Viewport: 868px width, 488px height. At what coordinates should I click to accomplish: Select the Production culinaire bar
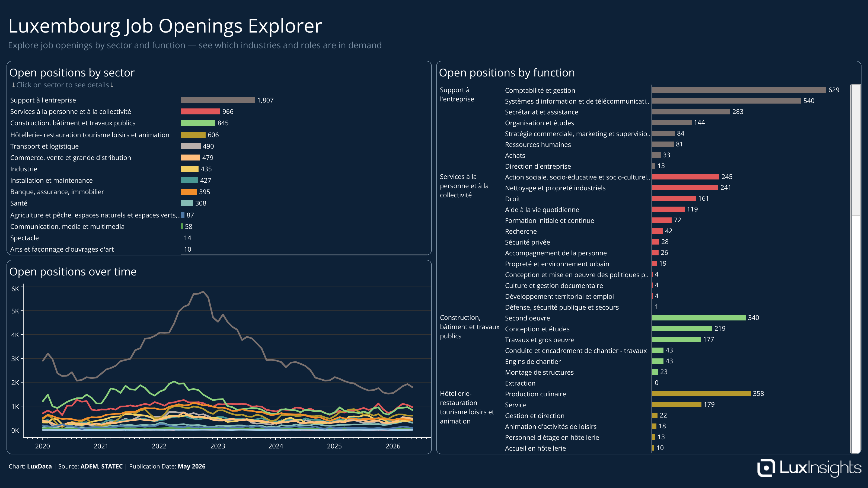pos(701,394)
